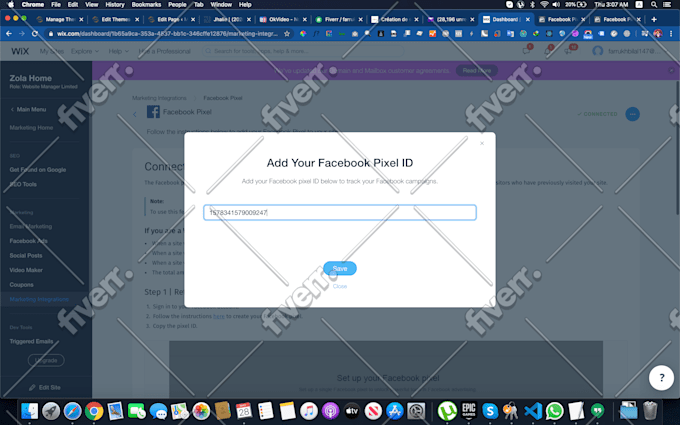Reload the page with the refresh icon
This screenshot has width=680, height=425.
click(x=35, y=33)
